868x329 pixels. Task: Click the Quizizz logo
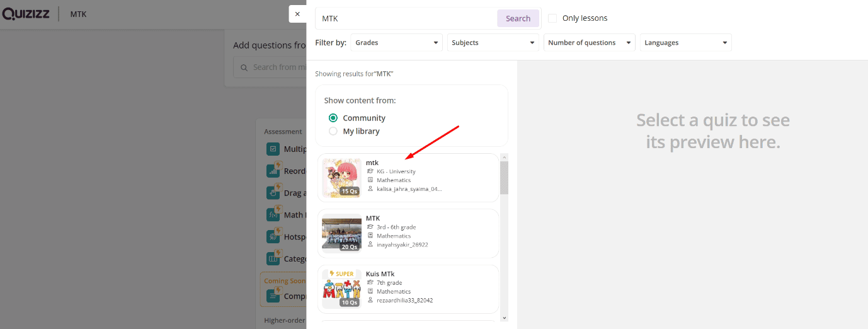[25, 14]
